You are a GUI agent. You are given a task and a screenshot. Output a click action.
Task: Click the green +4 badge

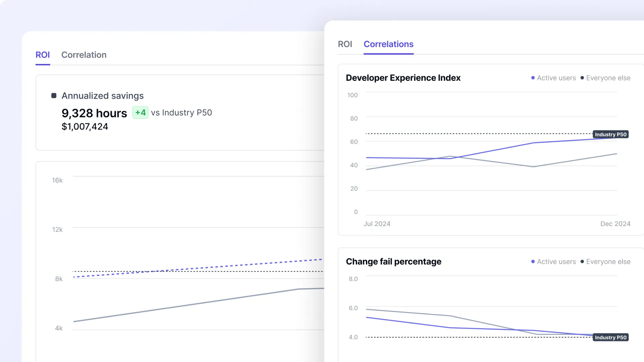tap(140, 113)
